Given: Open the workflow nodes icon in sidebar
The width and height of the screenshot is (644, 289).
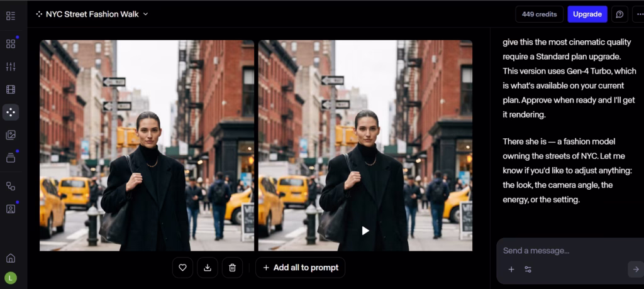Looking at the screenshot, I should [11, 186].
